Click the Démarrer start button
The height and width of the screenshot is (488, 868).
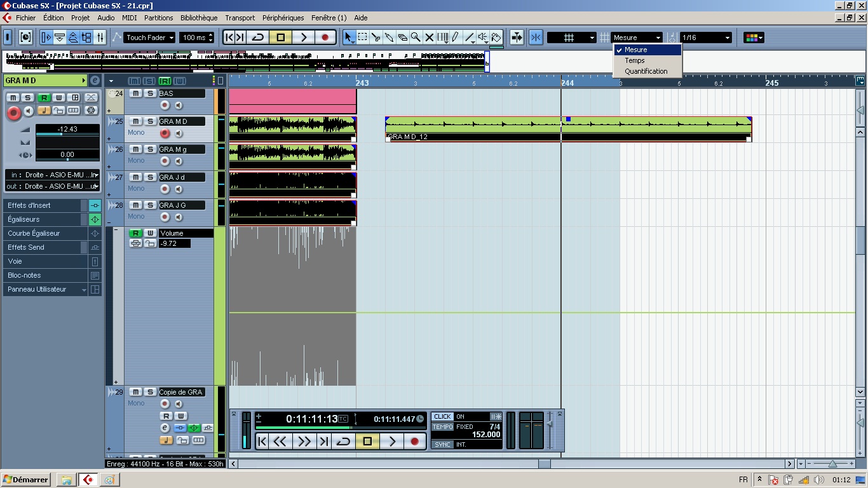click(x=25, y=480)
